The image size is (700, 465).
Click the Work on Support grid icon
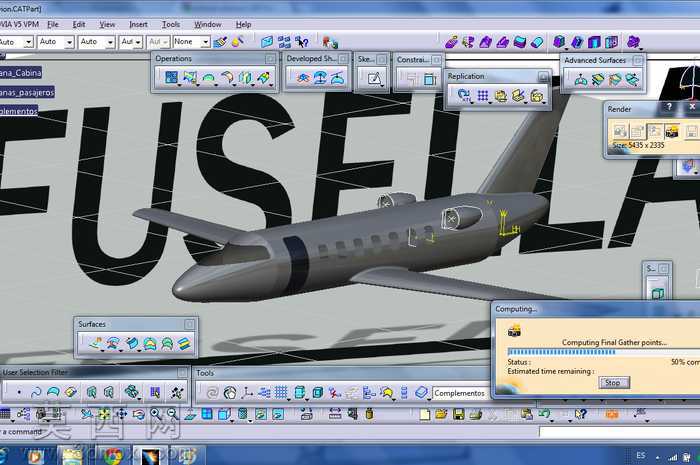tap(281, 393)
